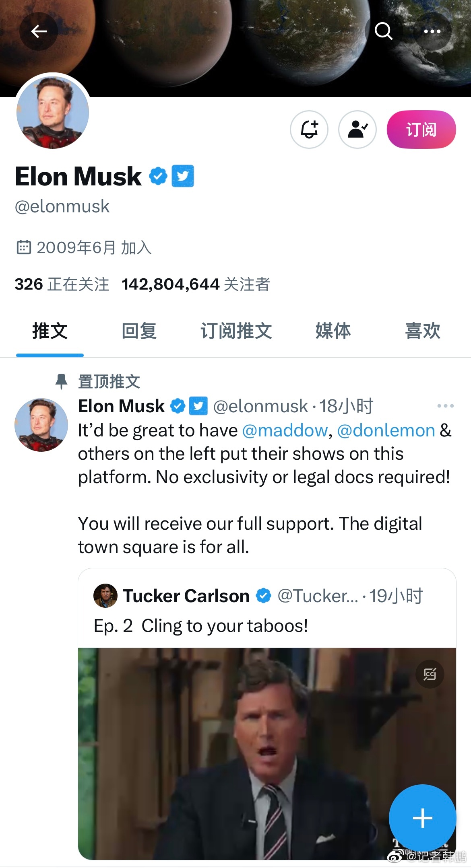471x868 pixels.
Task: Tap the compose tweet plus button
Action: pyautogui.click(x=422, y=818)
